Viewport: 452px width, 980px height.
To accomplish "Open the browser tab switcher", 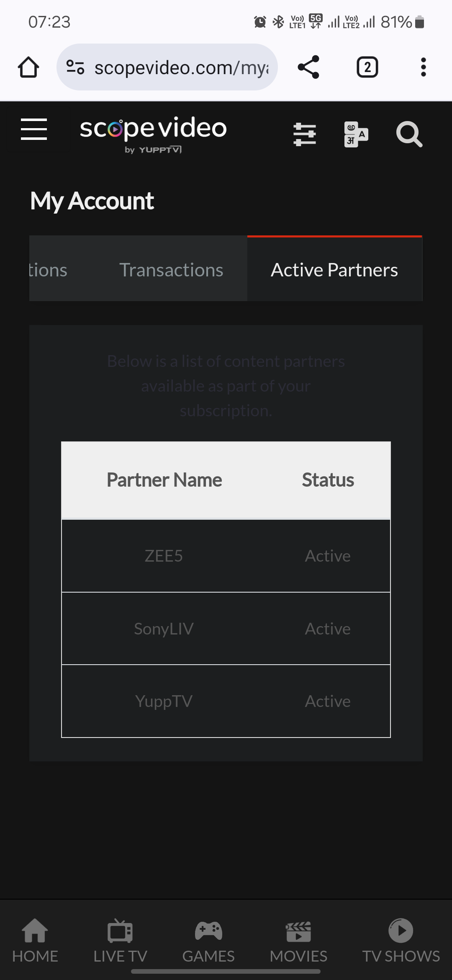I will [367, 67].
